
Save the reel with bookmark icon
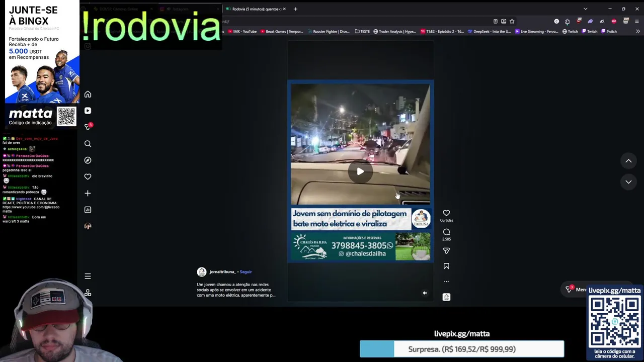click(x=446, y=266)
